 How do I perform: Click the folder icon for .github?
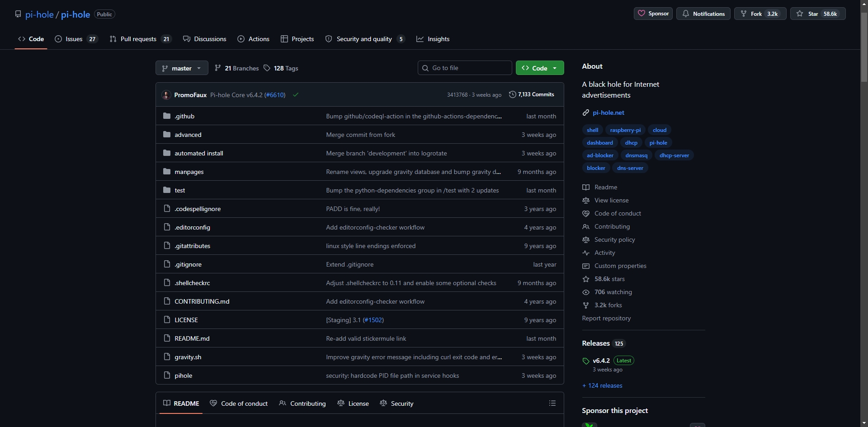tap(167, 116)
